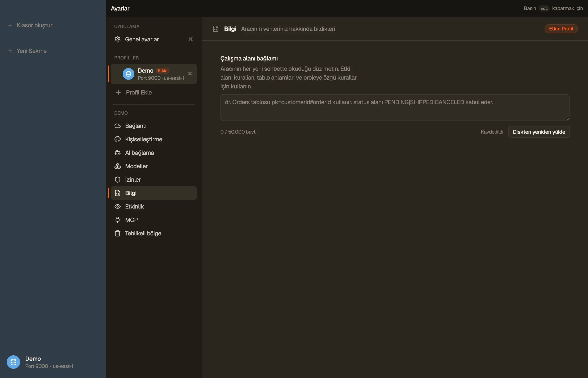This screenshot has width=588, height=378.
Task: Click the Kaydedildi status text
Action: point(492,132)
